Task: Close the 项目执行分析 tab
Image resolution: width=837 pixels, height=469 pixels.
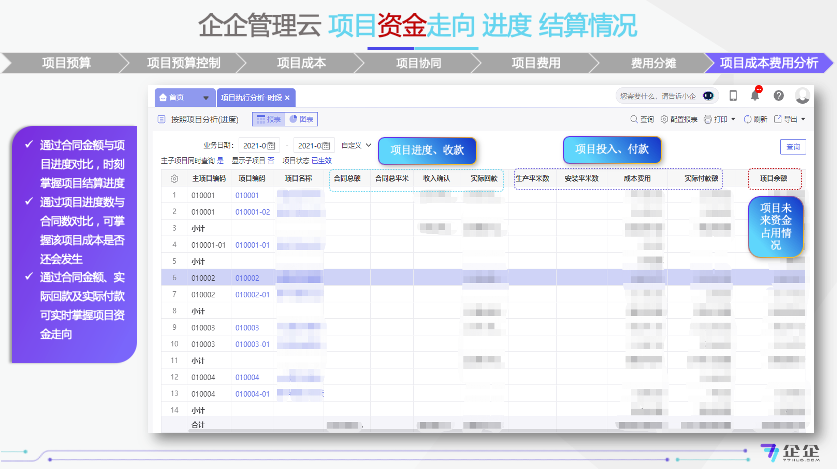Action: (x=288, y=98)
